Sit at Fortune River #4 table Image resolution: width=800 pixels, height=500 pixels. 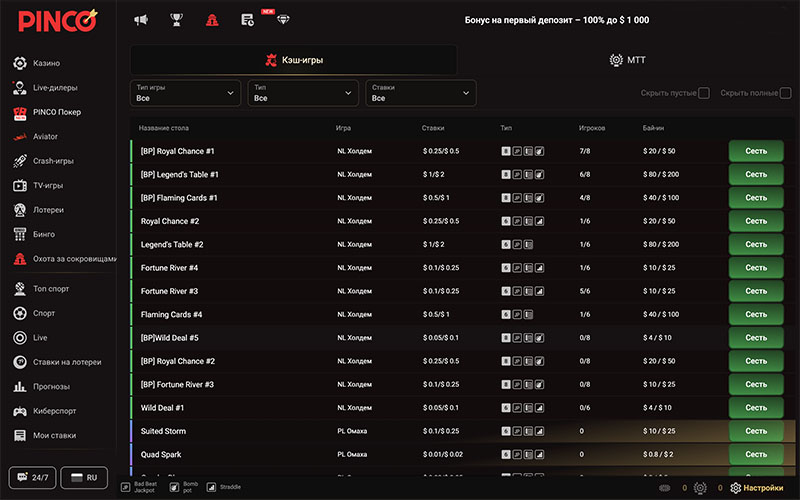click(x=756, y=268)
